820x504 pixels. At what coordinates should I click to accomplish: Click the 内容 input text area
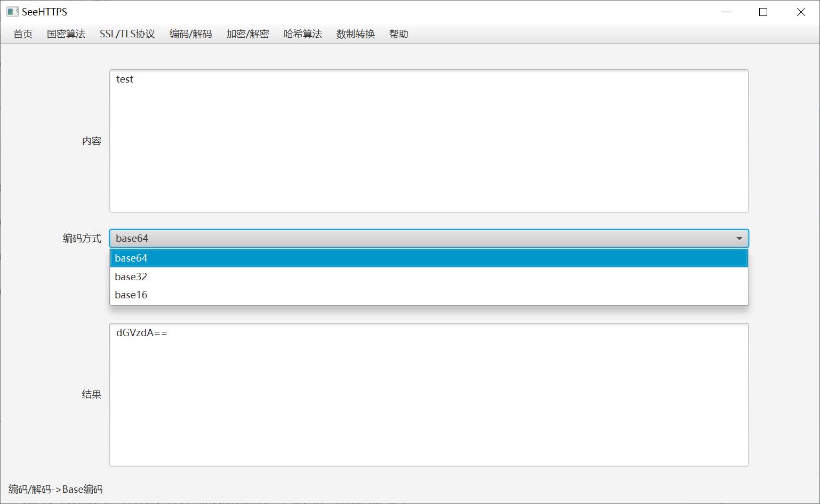(x=429, y=141)
